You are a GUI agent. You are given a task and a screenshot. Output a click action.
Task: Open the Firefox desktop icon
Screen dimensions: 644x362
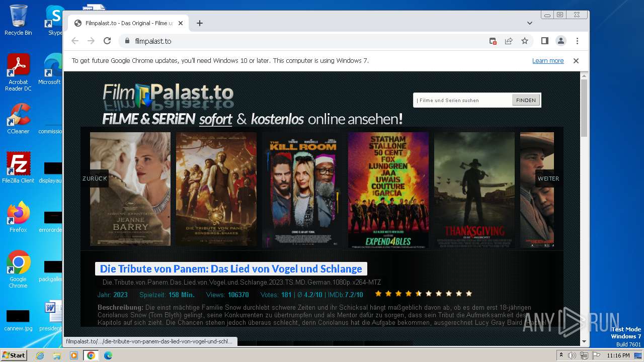point(18,217)
